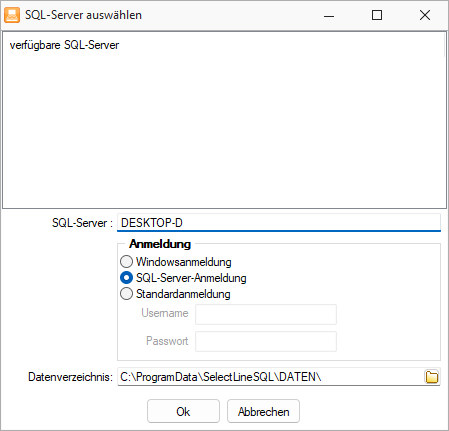Click the verfügbare SQL-Server list header
Screen dimensions: 449x431
pyautogui.click(x=64, y=45)
